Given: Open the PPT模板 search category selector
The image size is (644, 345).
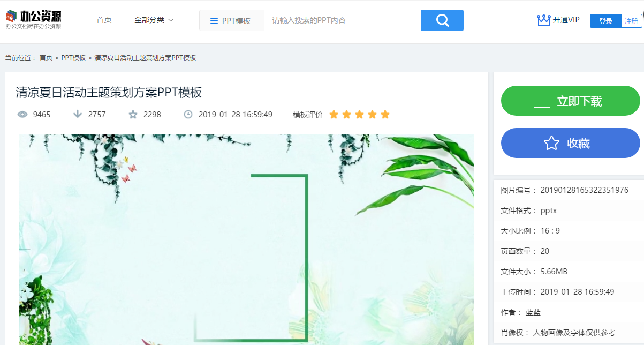Looking at the screenshot, I should pyautogui.click(x=232, y=21).
